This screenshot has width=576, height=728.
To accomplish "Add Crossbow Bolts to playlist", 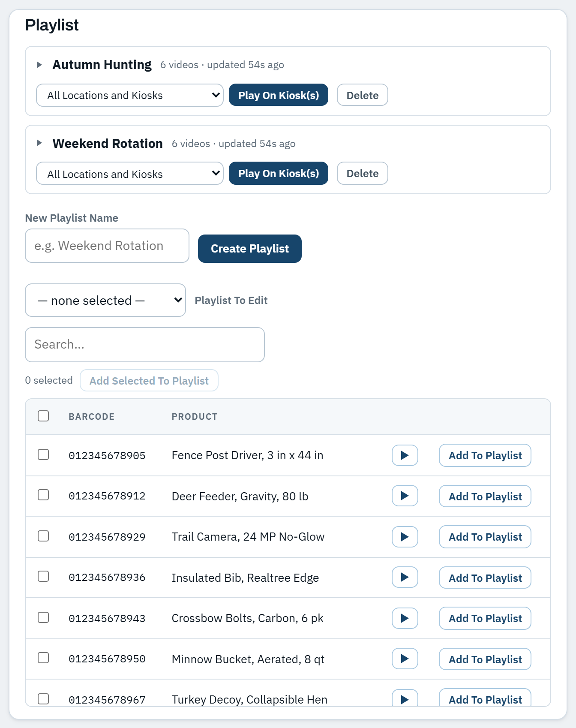I will [485, 618].
